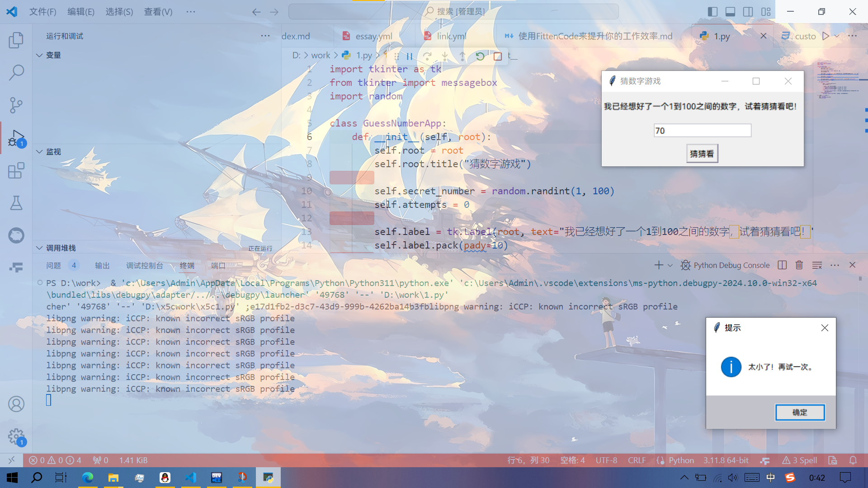Open the 文件(F) menu

click(x=43, y=12)
